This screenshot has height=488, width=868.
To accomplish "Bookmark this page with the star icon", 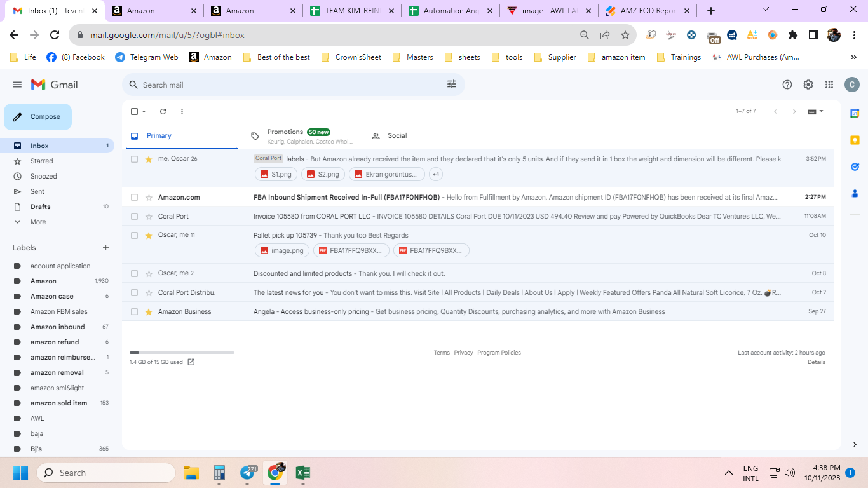I will [625, 35].
